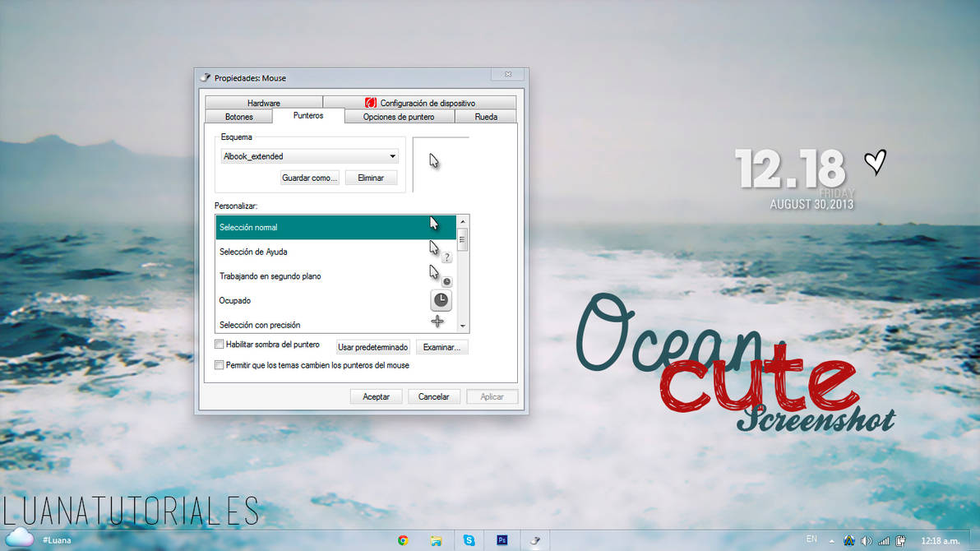
Task: Select the mouse properties icon on the taskbar
Action: [534, 540]
